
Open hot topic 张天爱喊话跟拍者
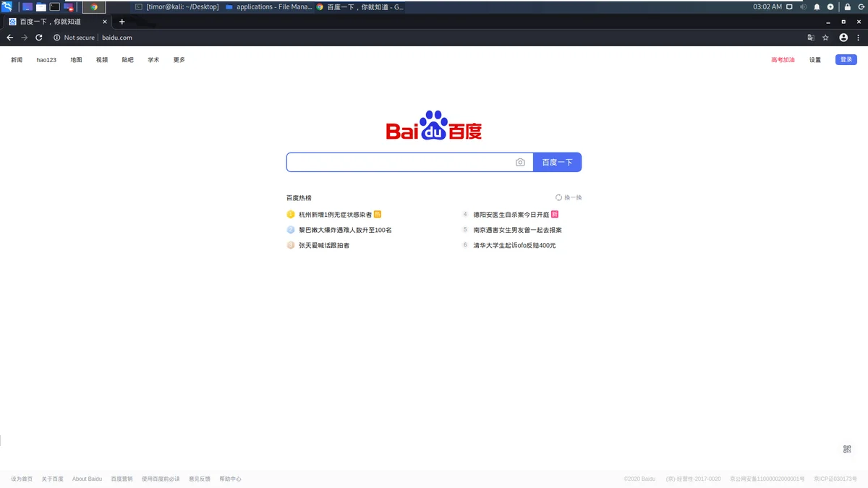[x=324, y=245]
